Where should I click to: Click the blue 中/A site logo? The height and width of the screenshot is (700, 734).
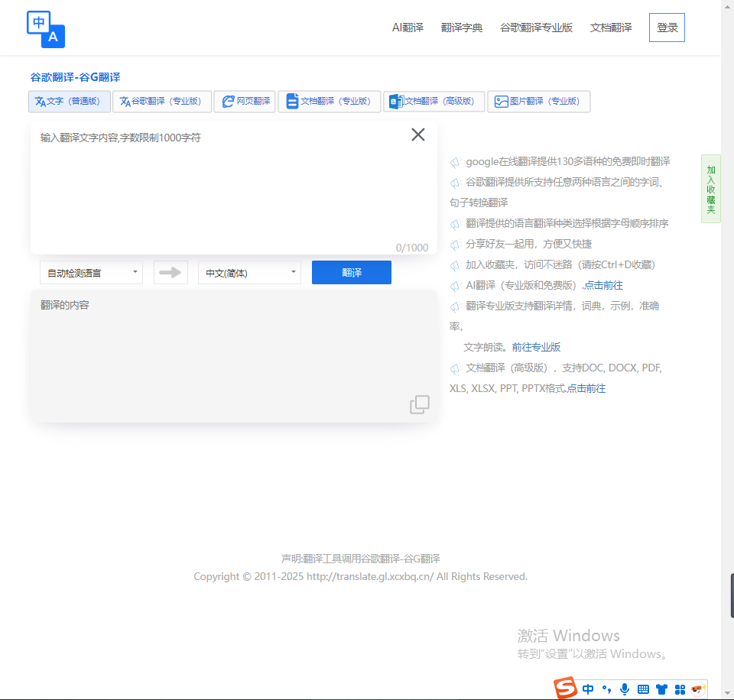[x=46, y=30]
